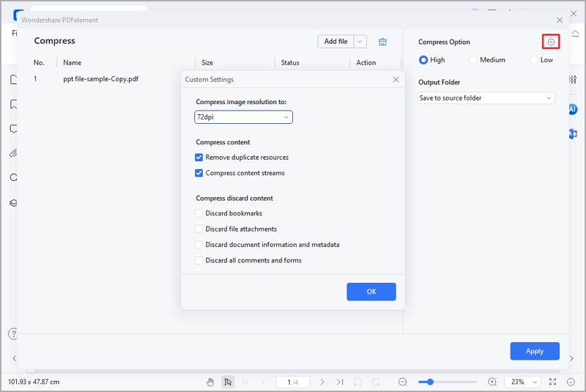586x392 pixels.
Task: Expand the right panel chevron at bottom
Action: click(x=571, y=358)
